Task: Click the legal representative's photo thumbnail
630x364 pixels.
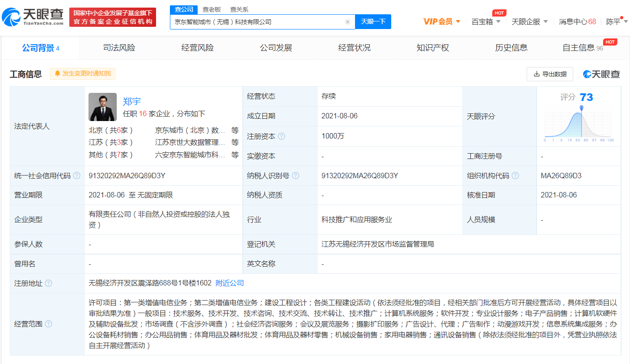Action: coord(102,107)
